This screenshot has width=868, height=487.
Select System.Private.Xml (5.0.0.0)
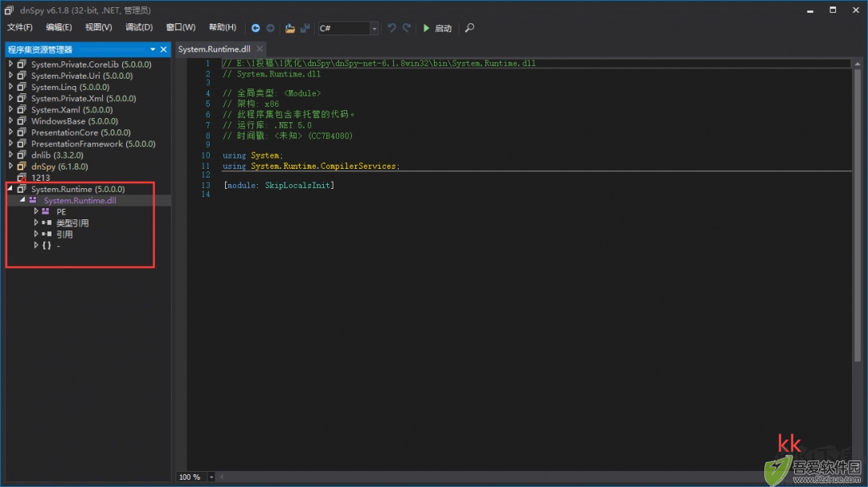click(x=84, y=98)
